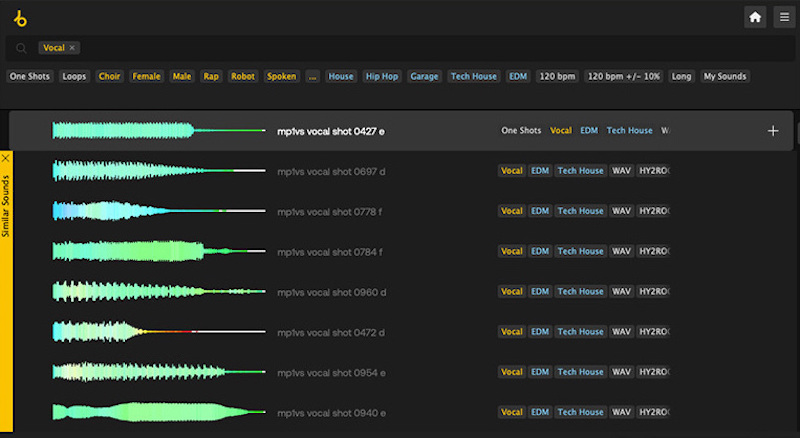Image resolution: width=800 pixels, height=438 pixels.
Task: Open the Similar Sounds side tab
Action: pyautogui.click(x=6, y=205)
